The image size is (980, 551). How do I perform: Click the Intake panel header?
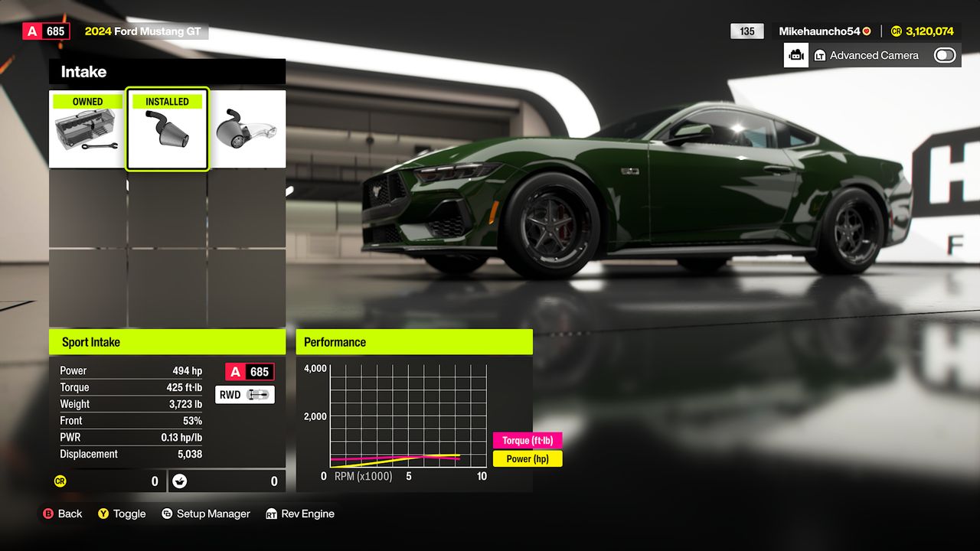(167, 71)
